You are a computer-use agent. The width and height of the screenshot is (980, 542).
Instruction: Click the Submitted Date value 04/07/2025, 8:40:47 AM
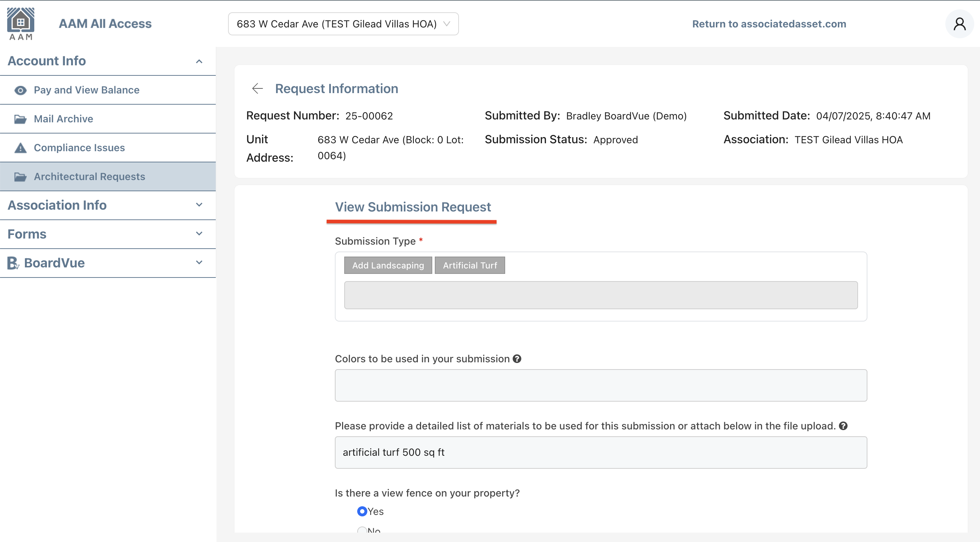(873, 116)
